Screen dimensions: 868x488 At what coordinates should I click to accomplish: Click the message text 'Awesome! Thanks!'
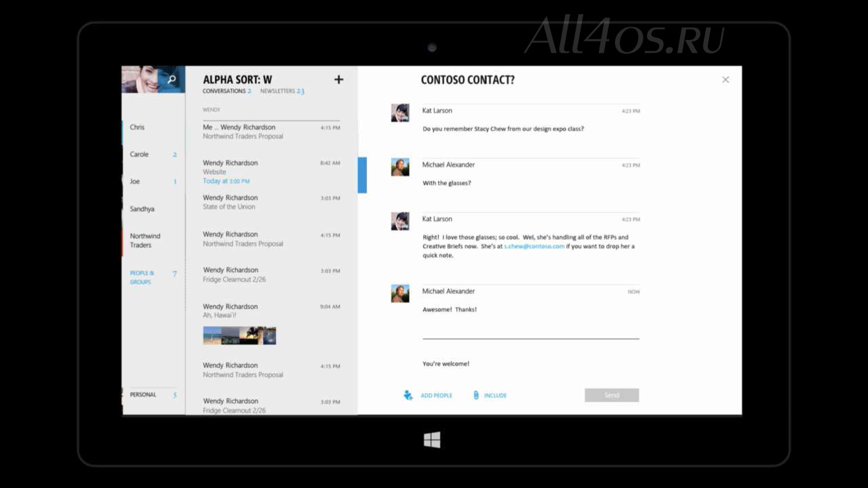coord(450,310)
